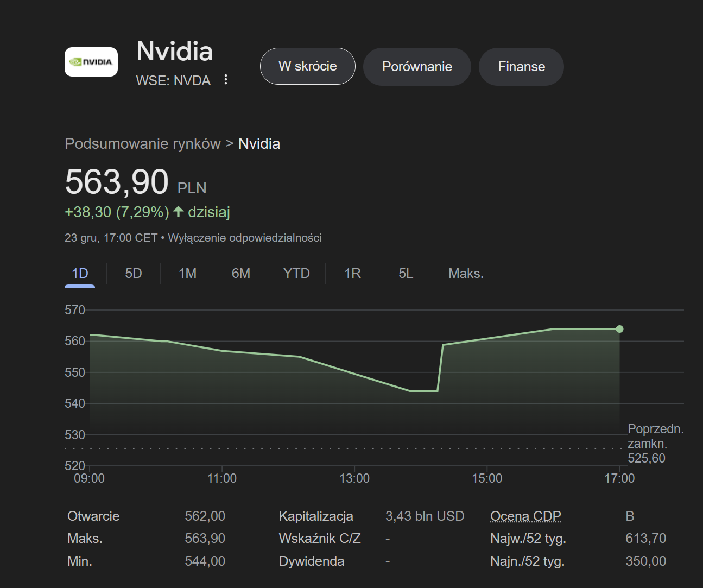
Task: Select the W skrócie tab
Action: (x=307, y=66)
